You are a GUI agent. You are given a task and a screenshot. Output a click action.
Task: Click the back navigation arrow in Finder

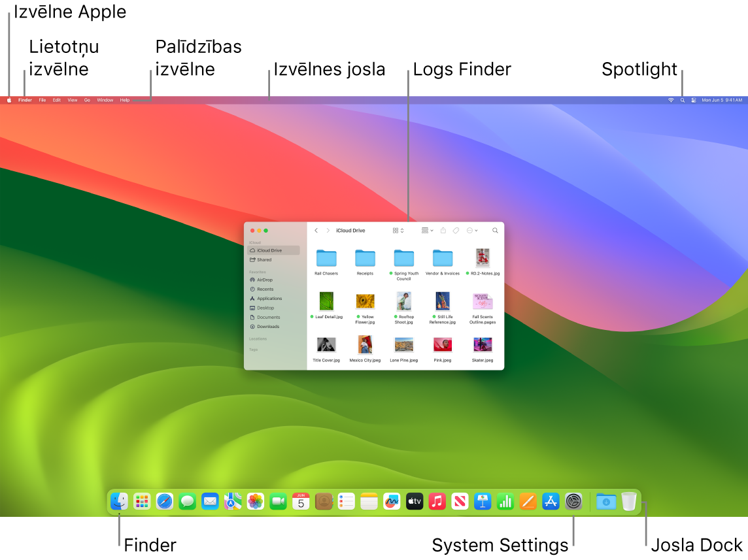click(316, 230)
